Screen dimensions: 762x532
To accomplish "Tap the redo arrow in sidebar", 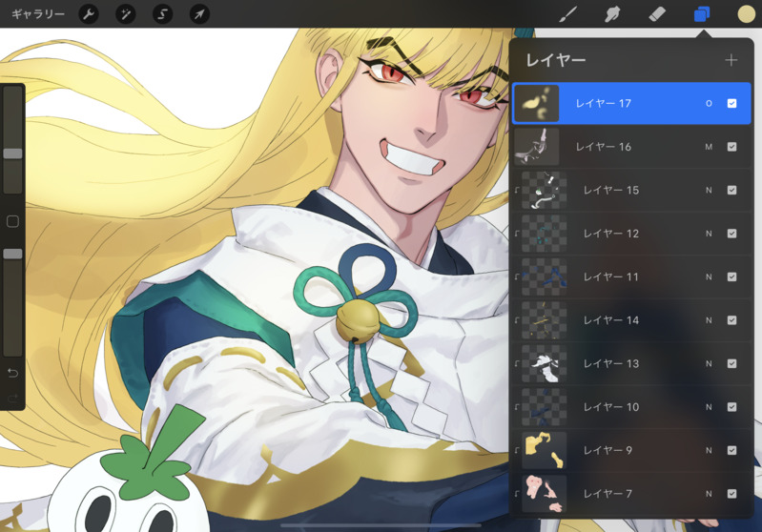I will click(x=12, y=399).
